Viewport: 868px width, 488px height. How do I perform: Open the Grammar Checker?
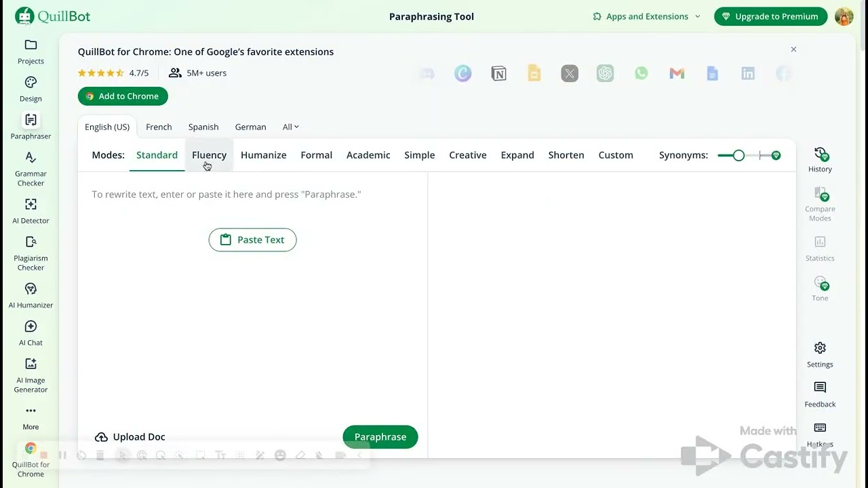click(x=31, y=169)
